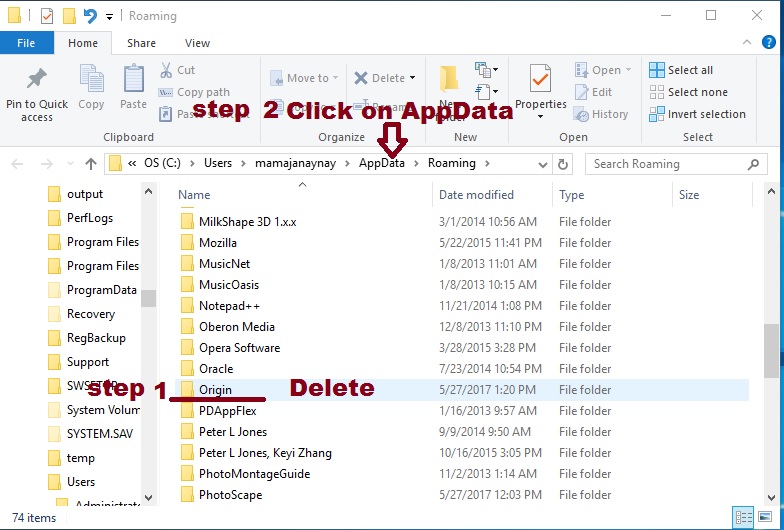Open the File menu tab
The height and width of the screenshot is (530, 784).
26,43
